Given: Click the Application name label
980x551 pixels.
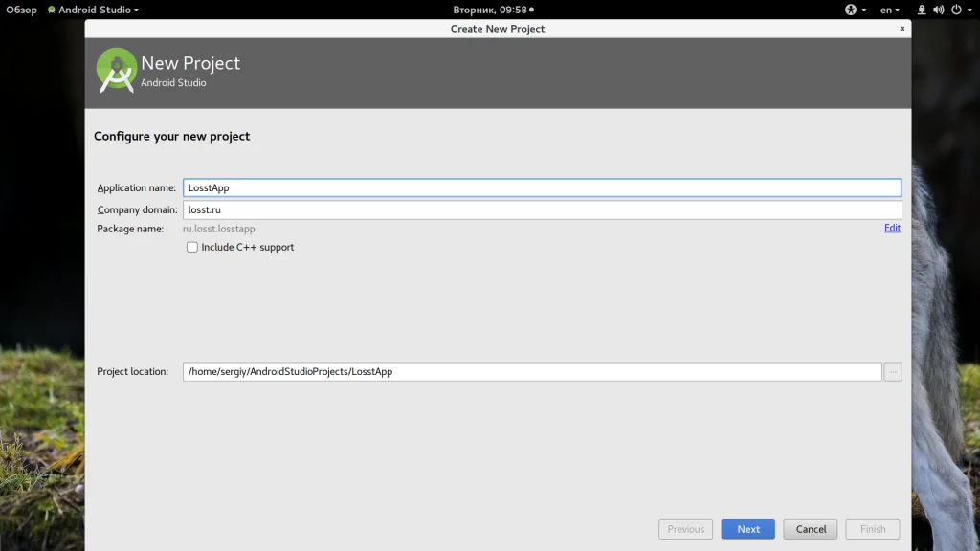Looking at the screenshot, I should tap(136, 188).
